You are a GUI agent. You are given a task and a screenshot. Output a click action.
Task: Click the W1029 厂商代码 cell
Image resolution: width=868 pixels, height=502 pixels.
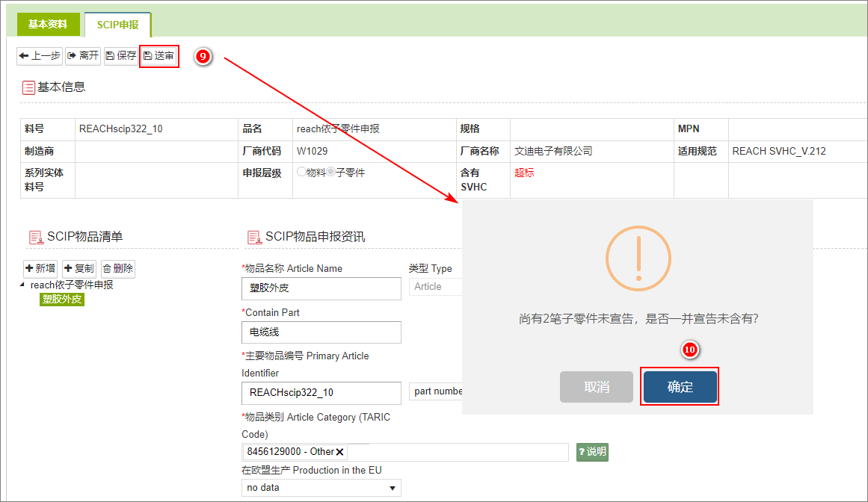click(x=375, y=151)
